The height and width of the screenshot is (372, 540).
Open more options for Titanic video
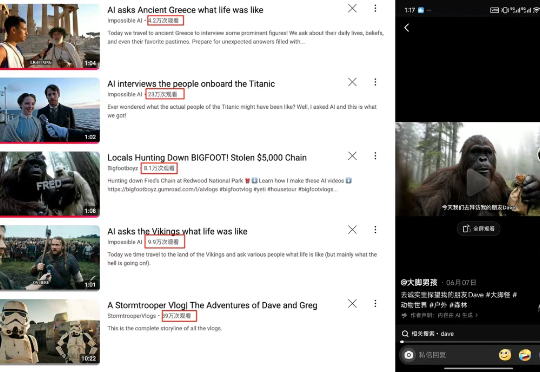375,82
